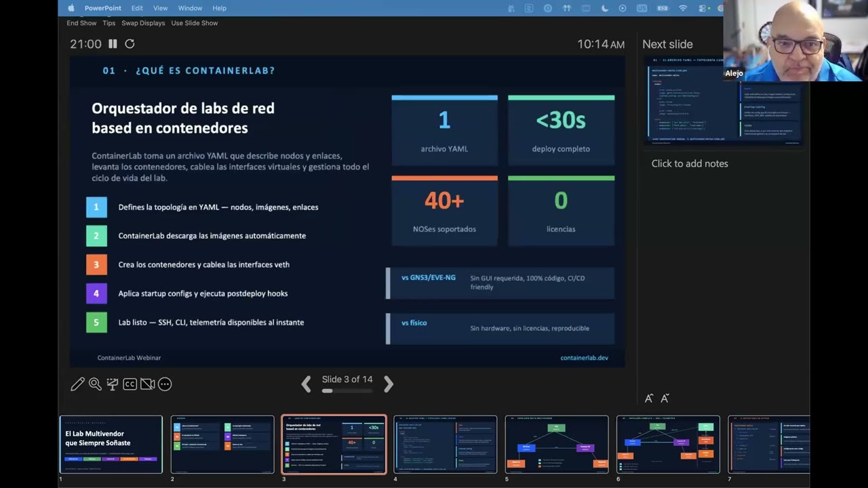This screenshot has width=868, height=488.
Task: Select slide 4 thumbnail in filmstrip
Action: click(446, 445)
